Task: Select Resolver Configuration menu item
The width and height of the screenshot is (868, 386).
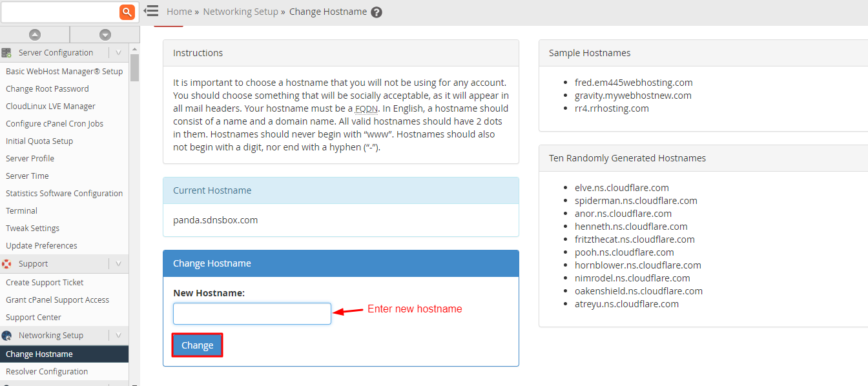Action: click(x=46, y=372)
